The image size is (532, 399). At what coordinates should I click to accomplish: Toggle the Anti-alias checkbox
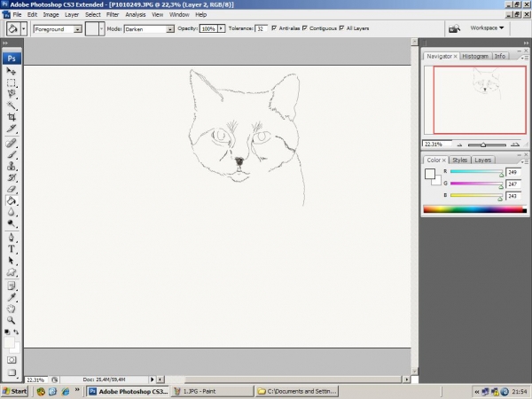[274, 28]
